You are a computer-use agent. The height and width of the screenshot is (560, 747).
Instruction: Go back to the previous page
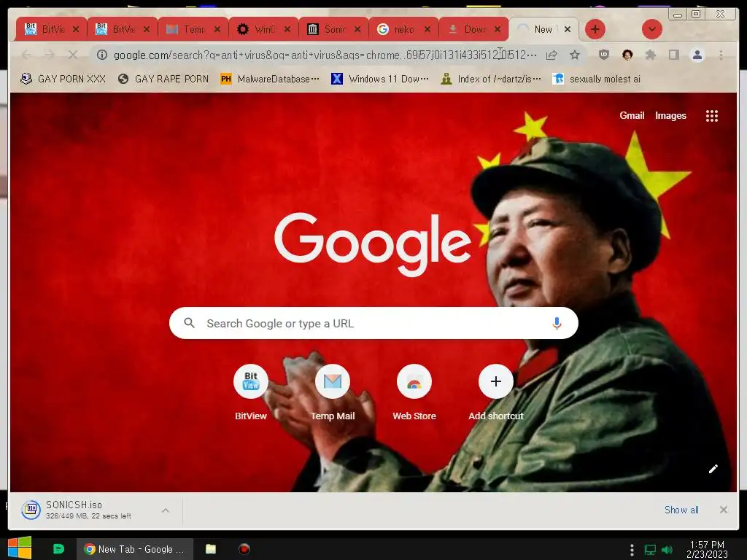coord(27,55)
